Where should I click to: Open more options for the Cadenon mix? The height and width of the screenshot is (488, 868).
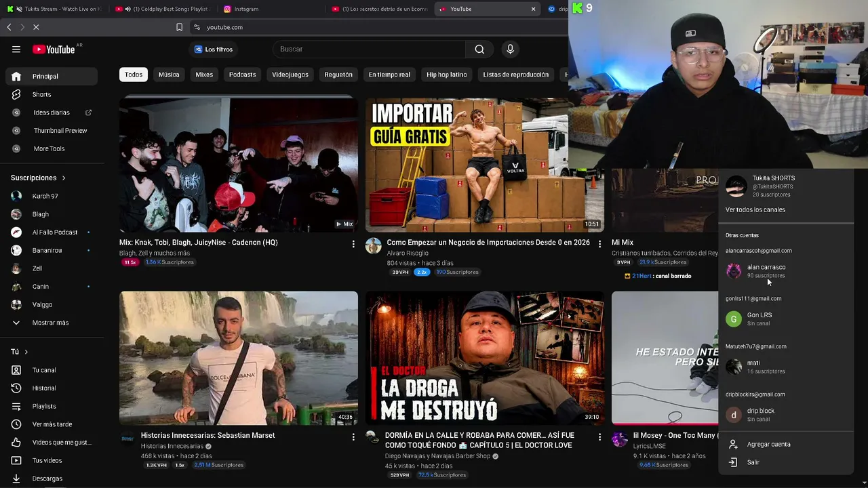pos(353,244)
